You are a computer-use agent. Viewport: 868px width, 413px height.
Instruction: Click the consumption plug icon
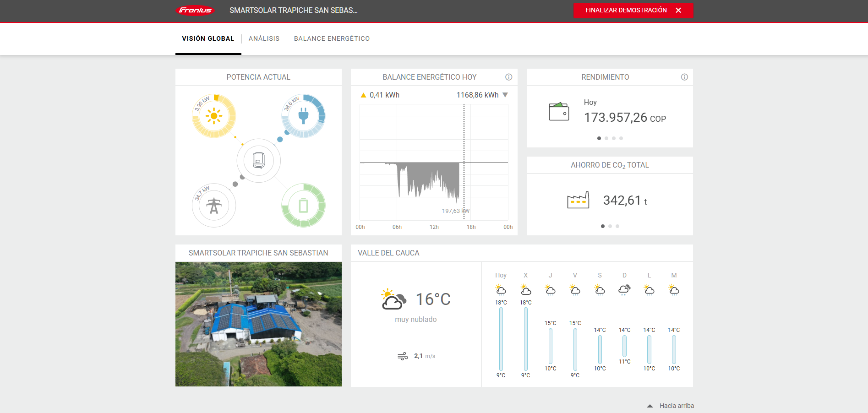click(x=303, y=116)
